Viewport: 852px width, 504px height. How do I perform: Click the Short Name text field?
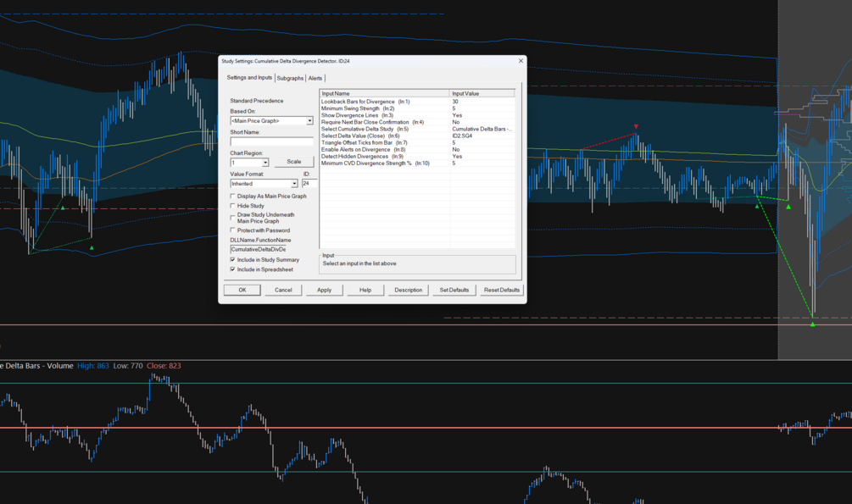[271, 141]
